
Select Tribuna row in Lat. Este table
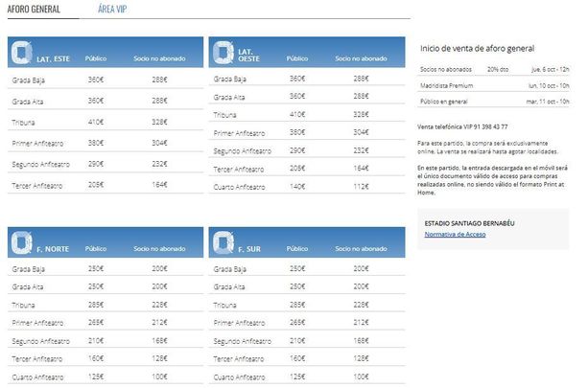[x=106, y=122]
